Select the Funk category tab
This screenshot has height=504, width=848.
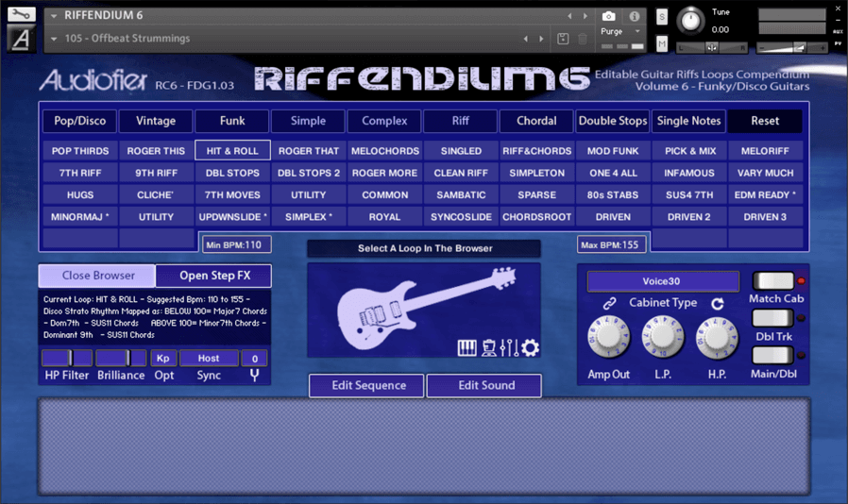point(232,121)
